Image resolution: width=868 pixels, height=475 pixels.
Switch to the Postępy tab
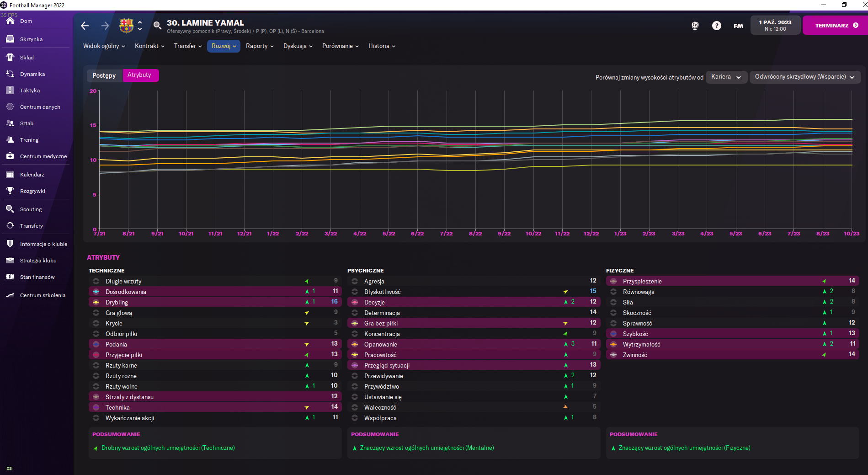click(104, 75)
